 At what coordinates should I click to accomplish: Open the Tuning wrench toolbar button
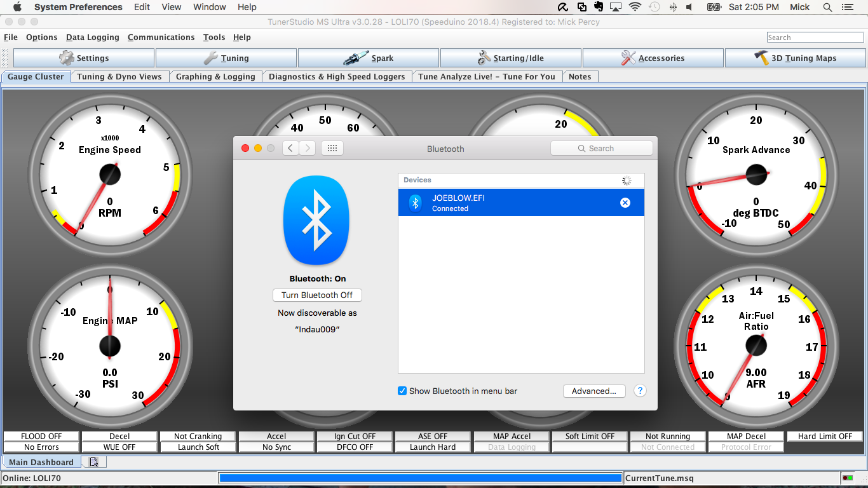pyautogui.click(x=226, y=58)
